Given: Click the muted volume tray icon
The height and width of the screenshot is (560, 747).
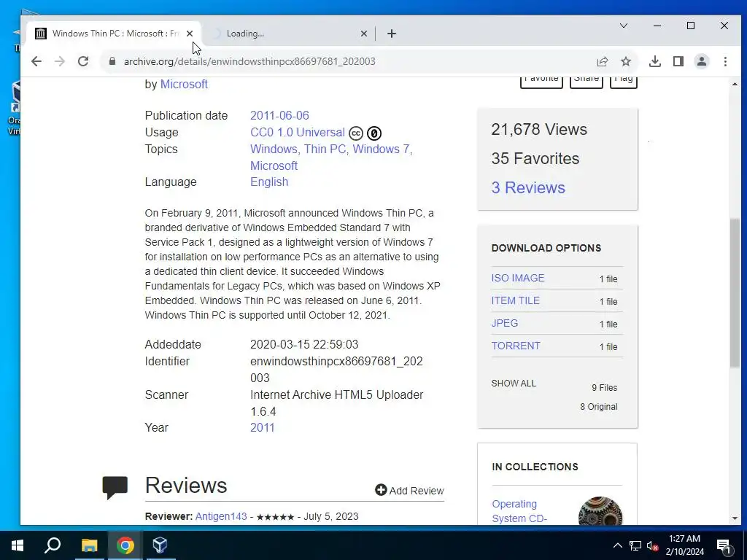Looking at the screenshot, I should 652,545.
